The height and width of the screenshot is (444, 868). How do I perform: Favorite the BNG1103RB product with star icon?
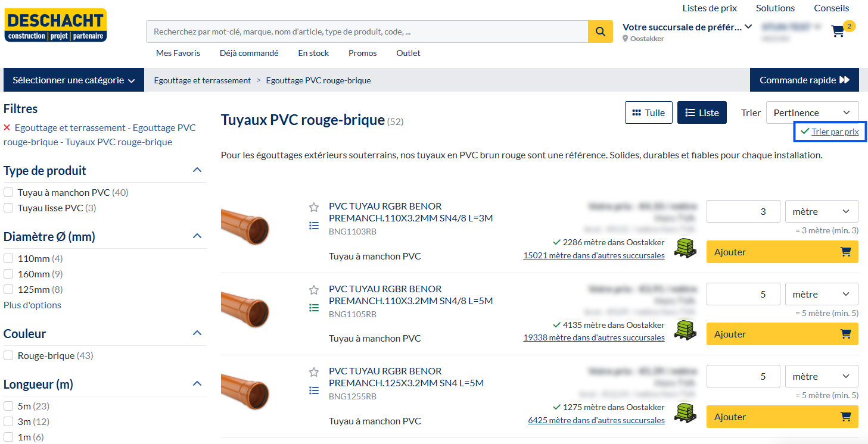[x=314, y=207]
